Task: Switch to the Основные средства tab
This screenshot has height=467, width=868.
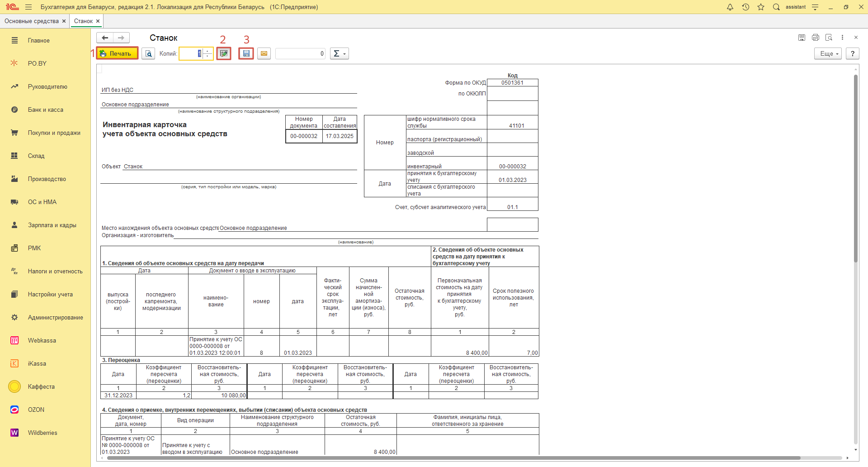Action: [x=31, y=21]
